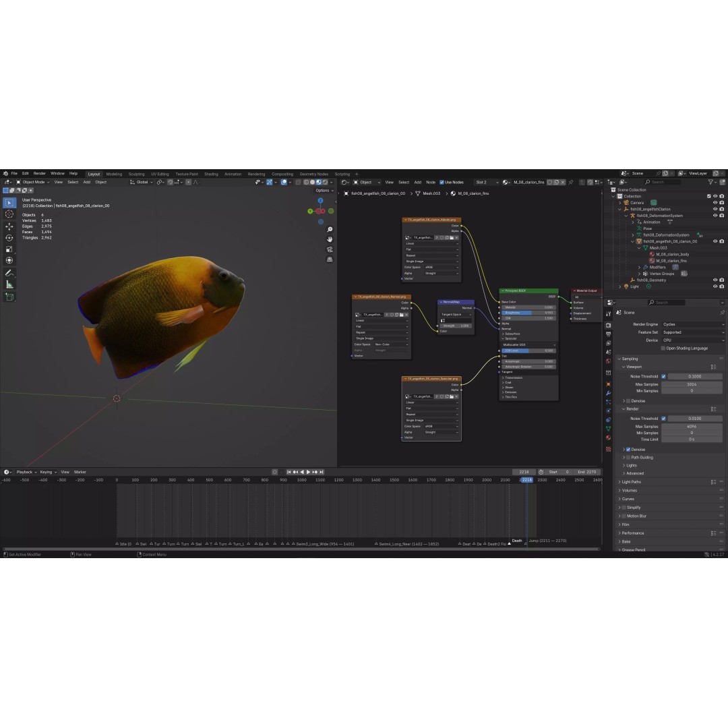Select the Measure tool
This screenshot has width=728, height=728.
[9, 284]
